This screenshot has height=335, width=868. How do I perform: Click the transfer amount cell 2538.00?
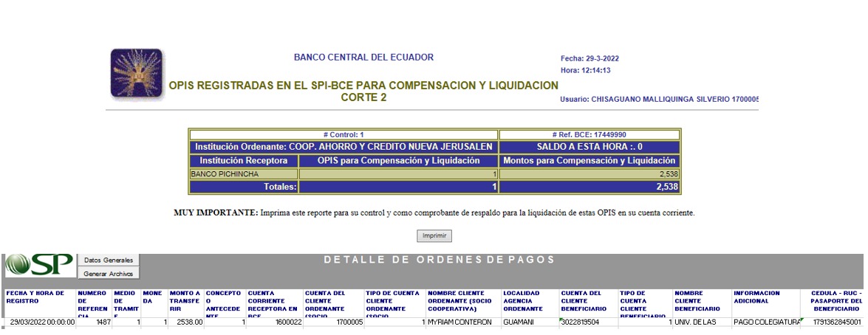pos(185,322)
